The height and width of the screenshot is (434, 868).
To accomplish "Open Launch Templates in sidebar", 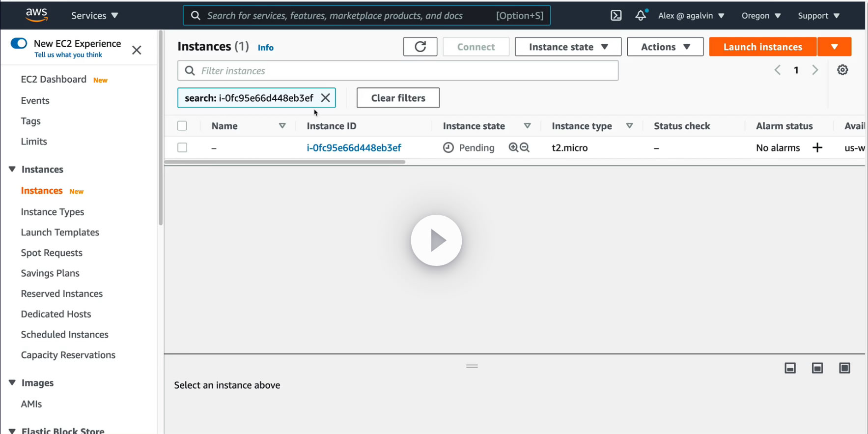I will 60,232.
